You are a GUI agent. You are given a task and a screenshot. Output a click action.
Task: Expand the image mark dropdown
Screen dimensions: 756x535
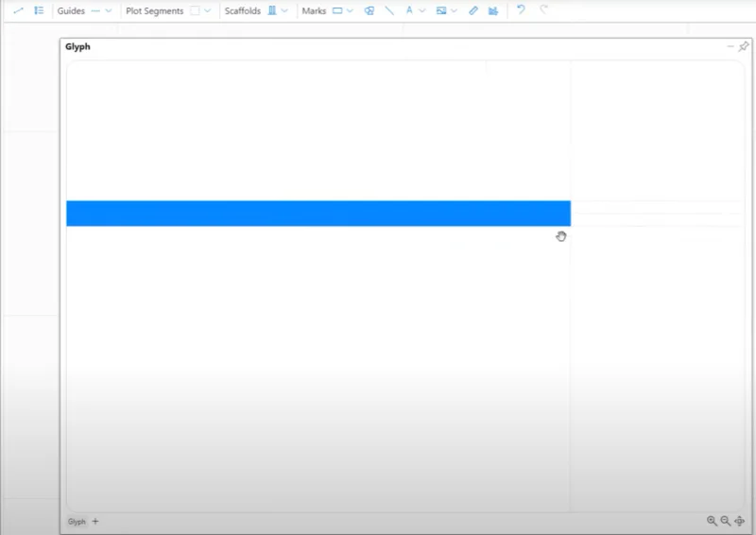[x=455, y=10]
